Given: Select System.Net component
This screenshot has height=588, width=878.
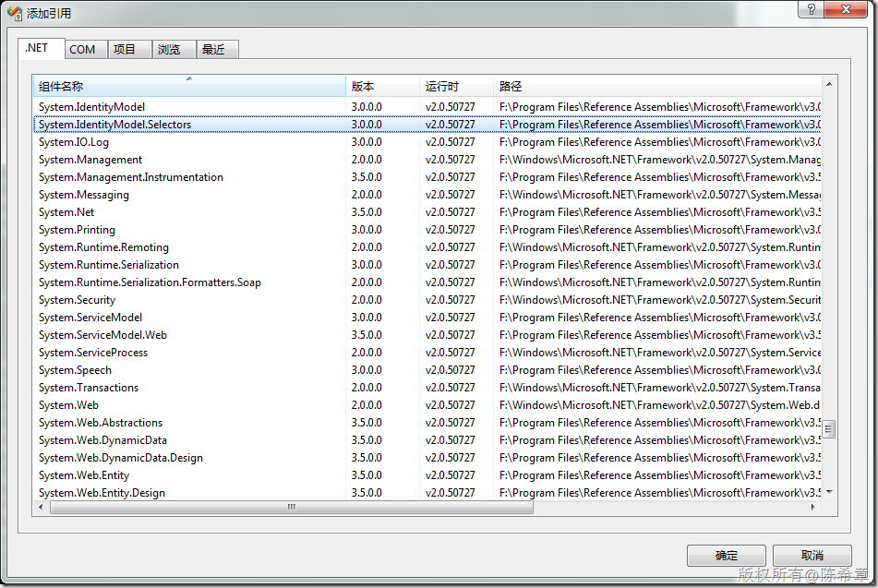Looking at the screenshot, I should coord(427,212).
